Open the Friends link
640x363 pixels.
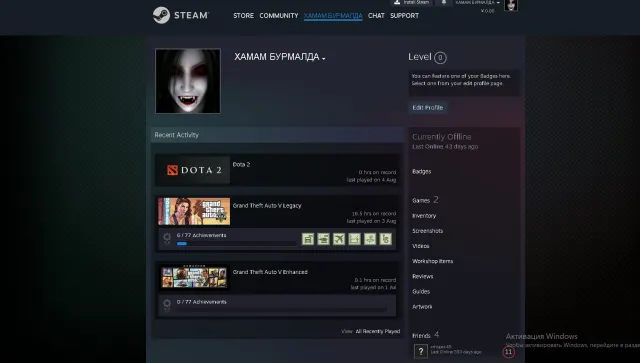click(421, 336)
